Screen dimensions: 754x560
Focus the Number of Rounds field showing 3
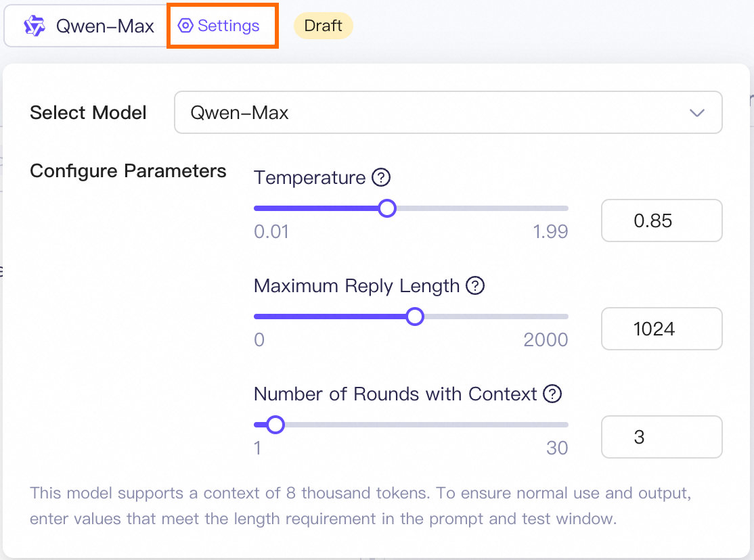pos(661,437)
